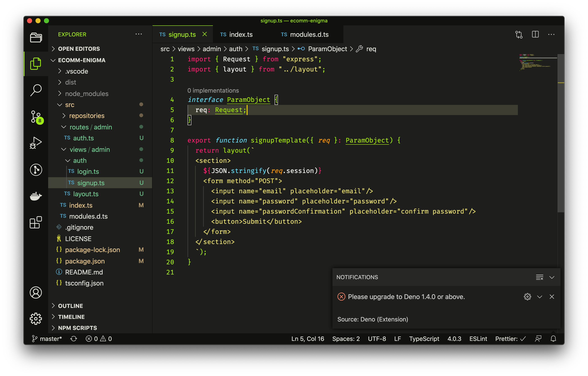Collapse the ECOMM-ENIGMA project section
Image resolution: width=588 pixels, height=376 pixels.
(100, 60)
